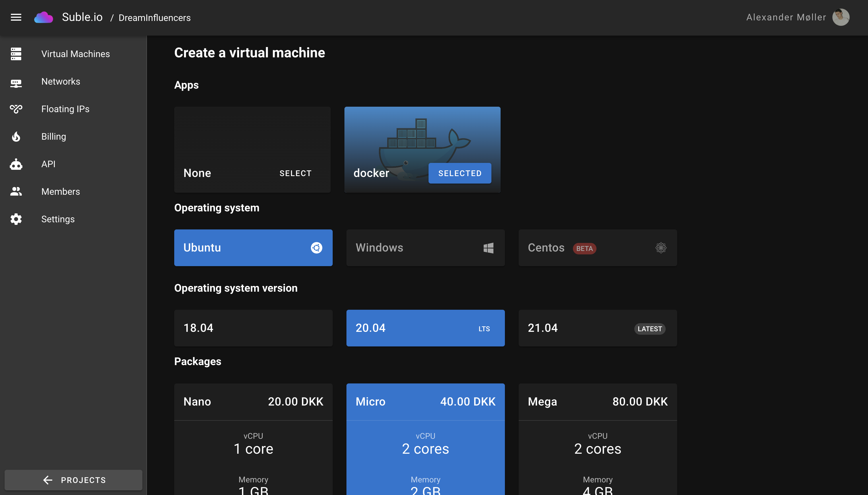Open the hamburger navigation menu
Screen dimensions: 868x495
[16, 17]
